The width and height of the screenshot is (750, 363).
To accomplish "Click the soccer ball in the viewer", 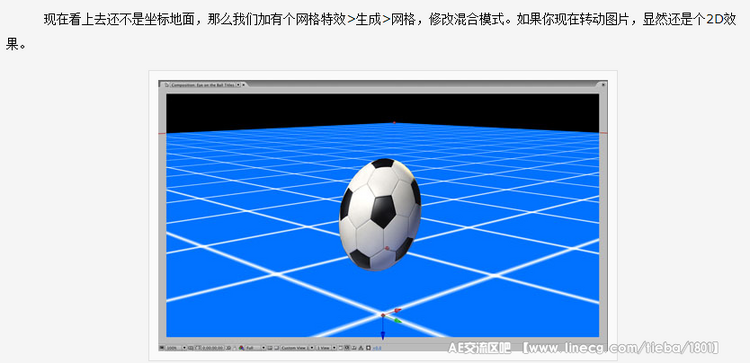I will click(x=380, y=214).
